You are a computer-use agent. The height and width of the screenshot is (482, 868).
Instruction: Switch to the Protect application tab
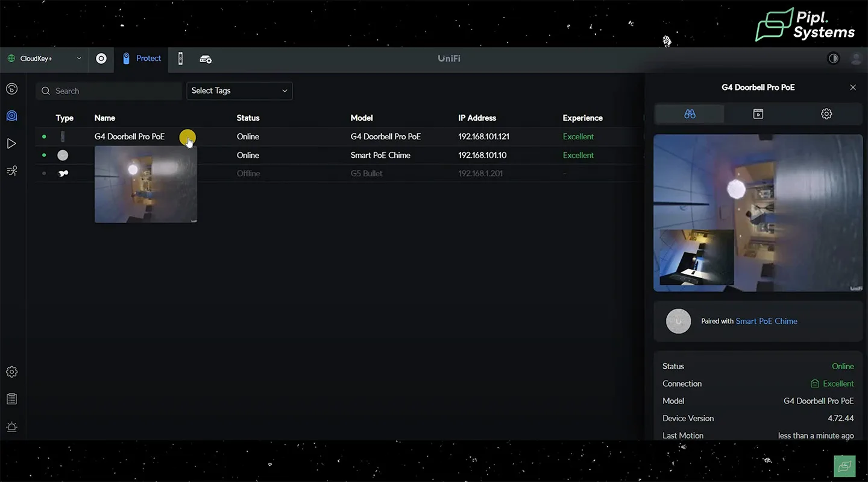pyautogui.click(x=142, y=59)
